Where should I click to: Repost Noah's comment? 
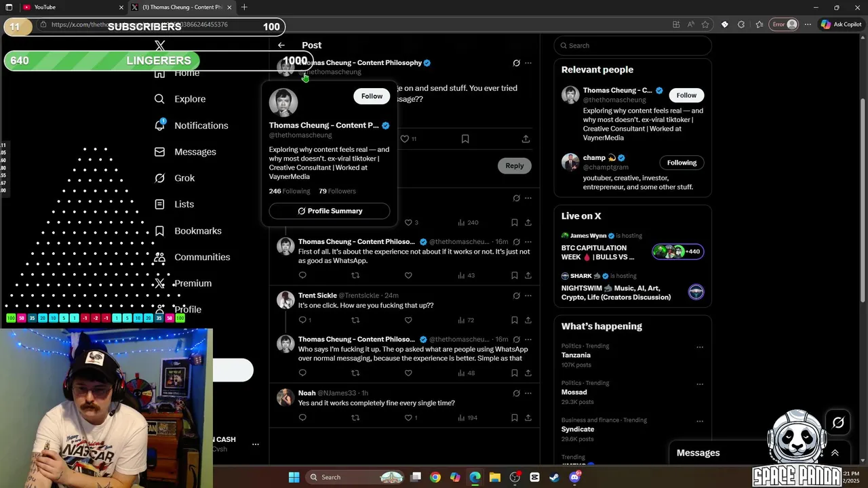[x=355, y=418]
